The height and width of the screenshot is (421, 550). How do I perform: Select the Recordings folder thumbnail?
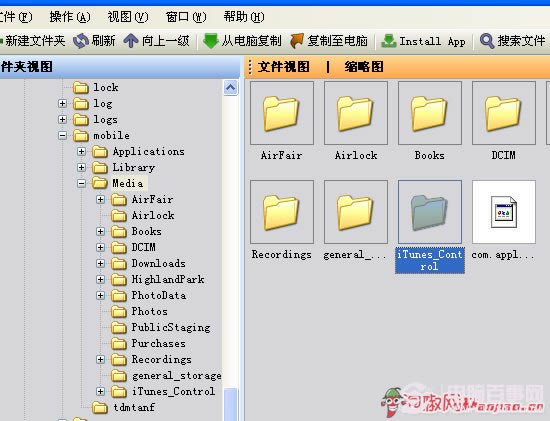coord(282,212)
